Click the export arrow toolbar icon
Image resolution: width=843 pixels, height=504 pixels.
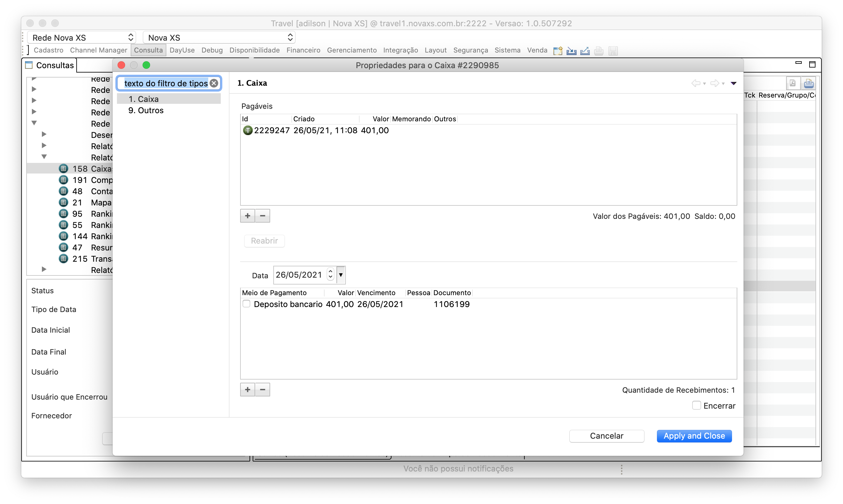tap(585, 51)
